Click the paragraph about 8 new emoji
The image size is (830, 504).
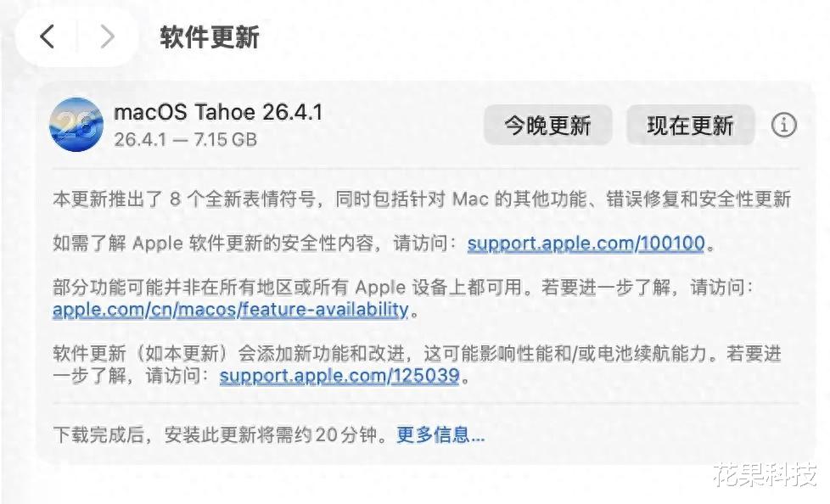coord(421,199)
